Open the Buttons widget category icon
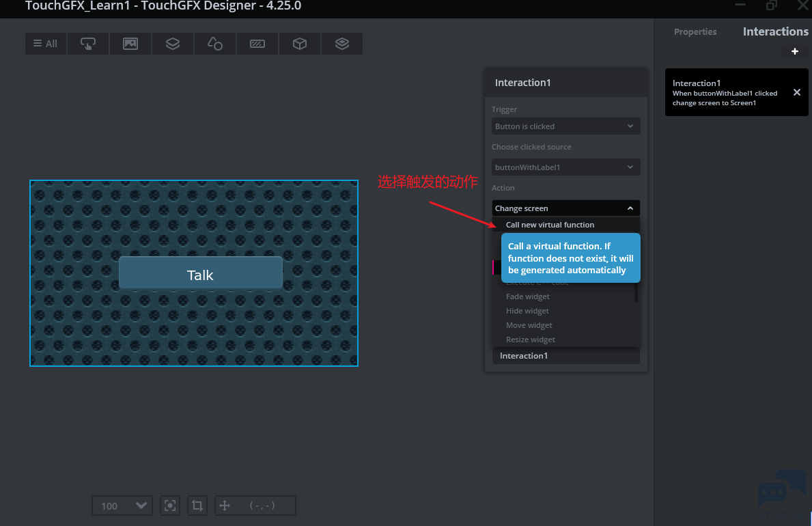Viewport: 812px width, 526px height. tap(88, 44)
